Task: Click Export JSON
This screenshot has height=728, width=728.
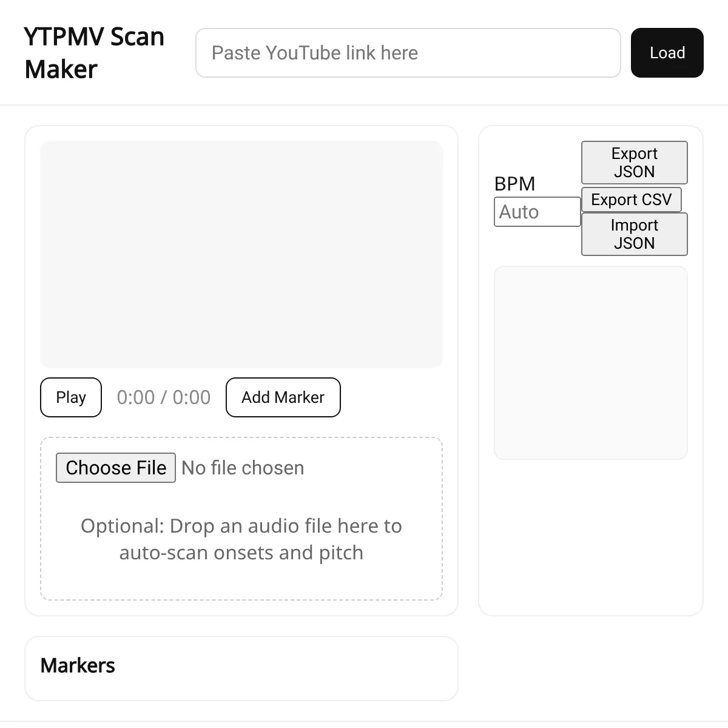Action: (x=634, y=162)
